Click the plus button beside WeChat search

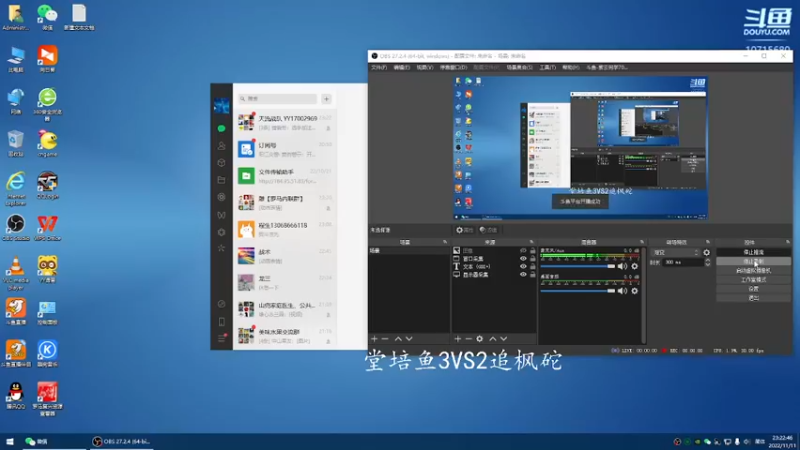point(327,99)
